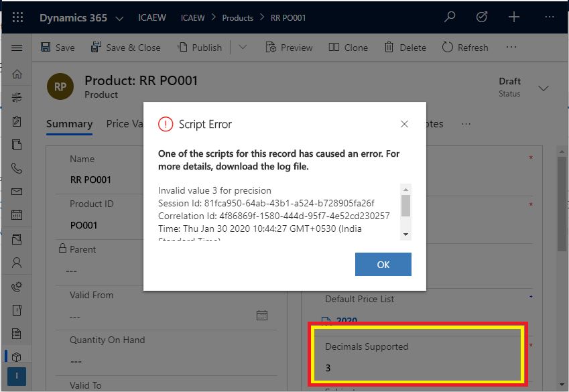Open the lined document sidebar icon
569x392 pixels.
[17, 334]
